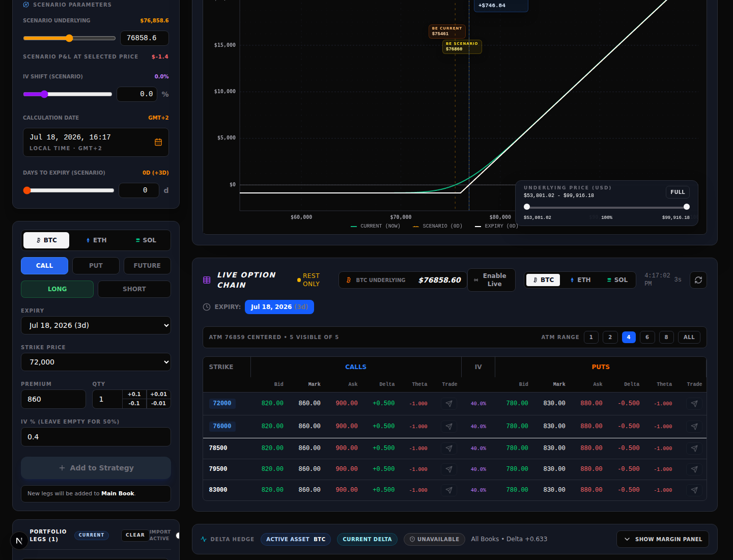Set ATM range to 8
The width and height of the screenshot is (733, 560).
666,337
